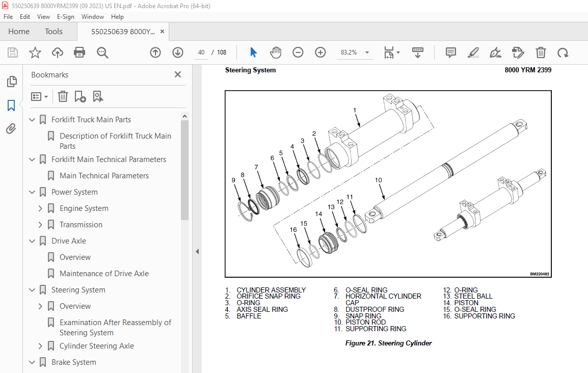Add the document to starred favorites
The height and width of the screenshot is (373, 588).
(x=35, y=52)
